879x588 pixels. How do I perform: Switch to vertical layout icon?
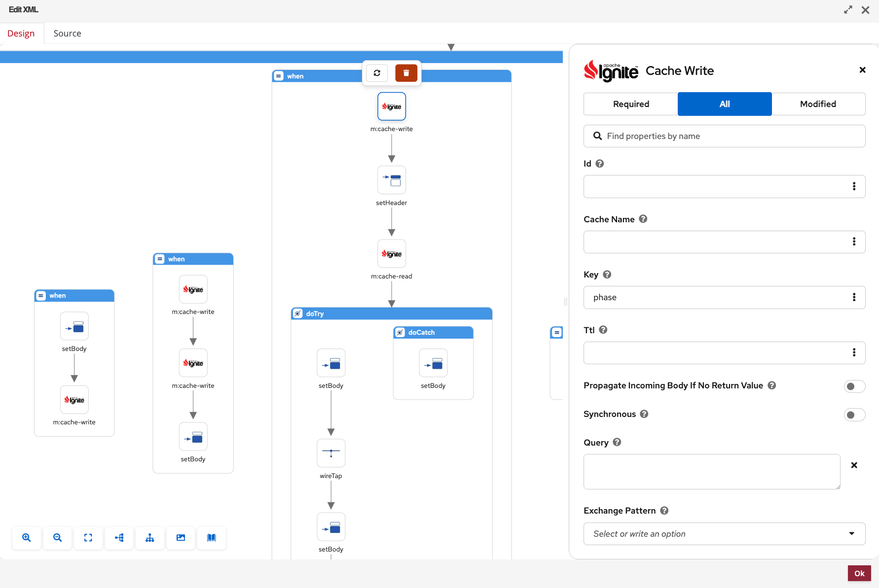click(150, 538)
